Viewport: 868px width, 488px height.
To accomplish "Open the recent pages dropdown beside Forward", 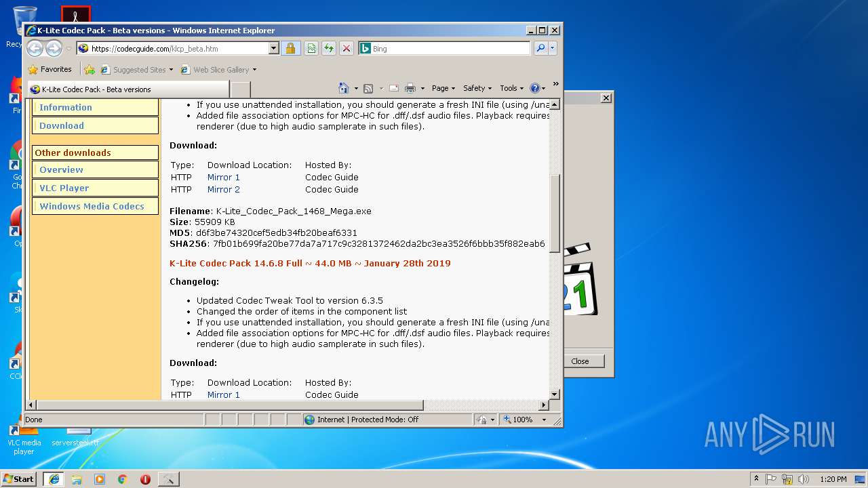I will (68, 49).
